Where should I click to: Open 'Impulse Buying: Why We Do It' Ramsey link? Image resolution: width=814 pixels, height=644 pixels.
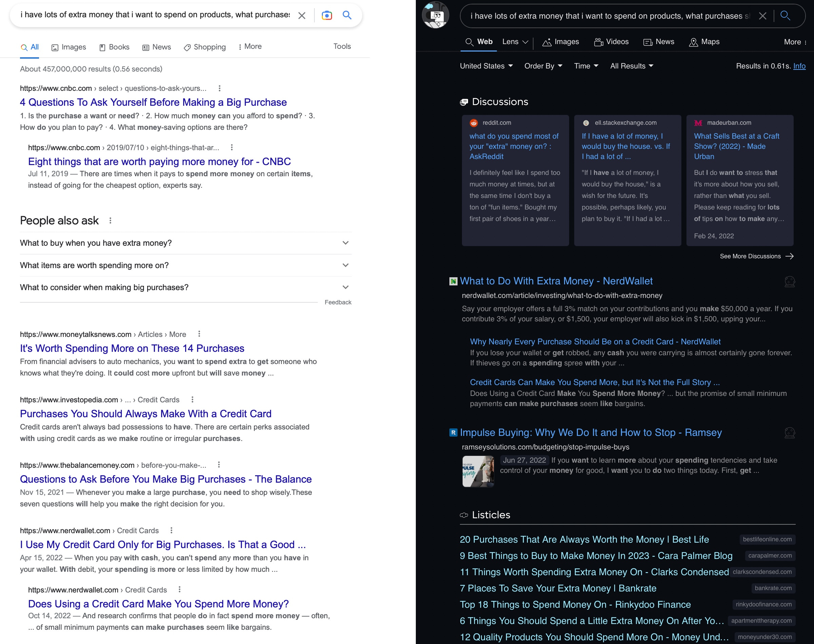pyautogui.click(x=591, y=432)
